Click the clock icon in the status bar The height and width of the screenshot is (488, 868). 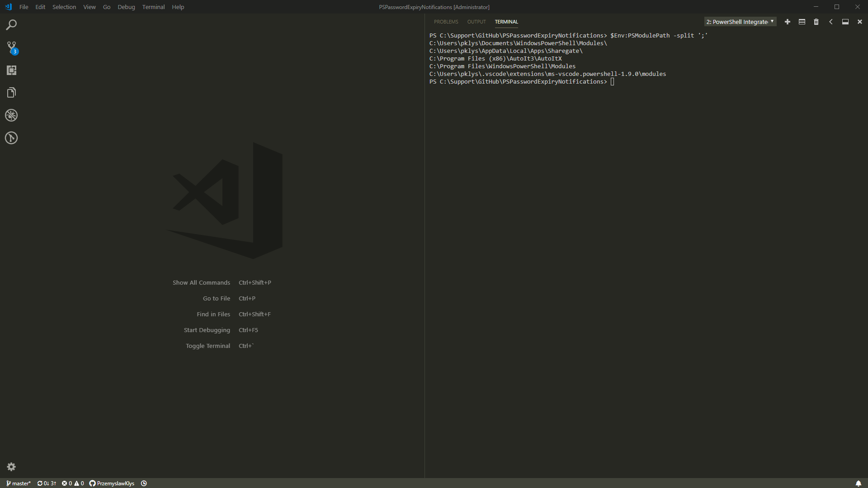[x=144, y=483]
